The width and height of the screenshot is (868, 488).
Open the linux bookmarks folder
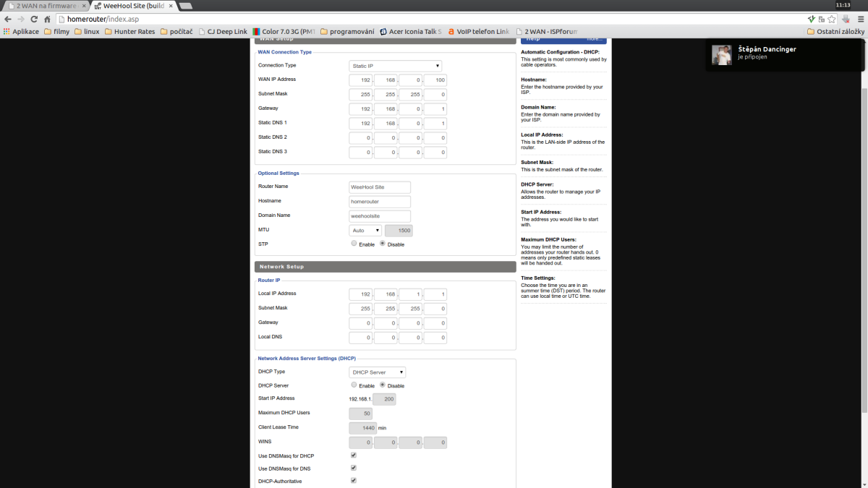click(87, 32)
